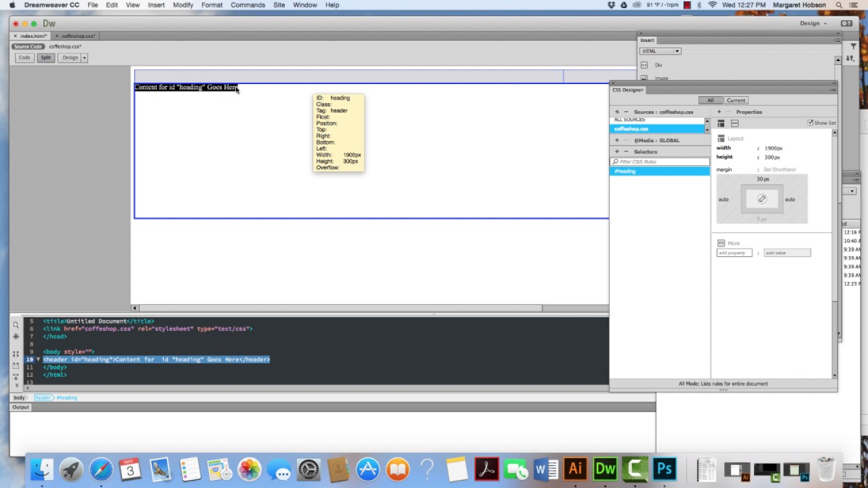Viewport: 868px width, 488px height.
Task: Show All mode in CSS Designer
Action: (x=710, y=100)
